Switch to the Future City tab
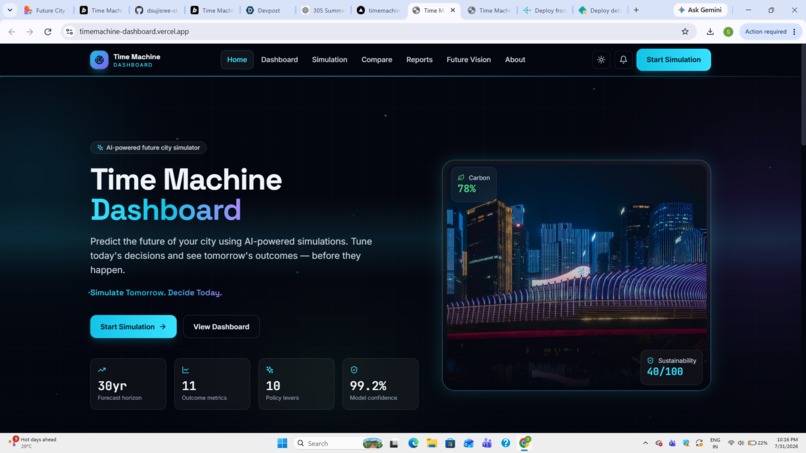This screenshot has height=453, width=806. 45,10
